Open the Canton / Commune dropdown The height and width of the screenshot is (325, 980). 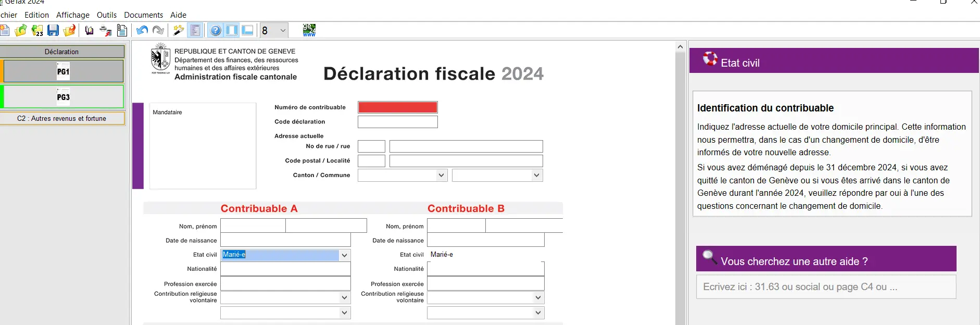tap(441, 175)
